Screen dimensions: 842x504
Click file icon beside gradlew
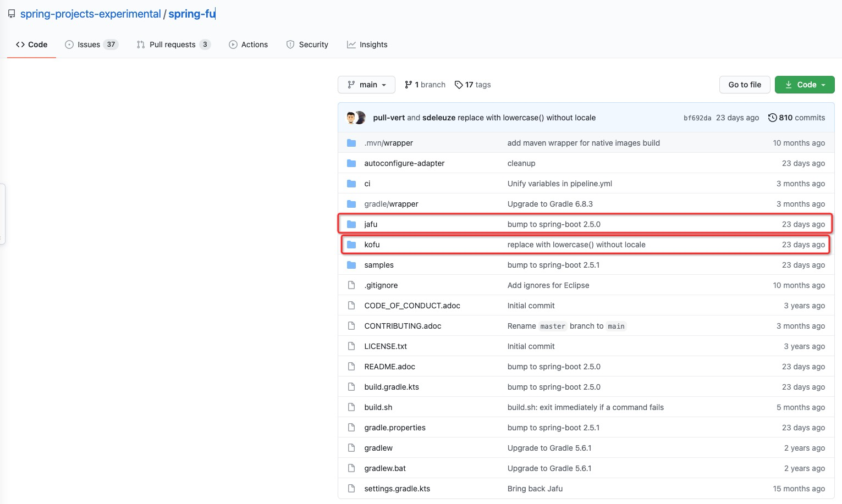point(351,448)
